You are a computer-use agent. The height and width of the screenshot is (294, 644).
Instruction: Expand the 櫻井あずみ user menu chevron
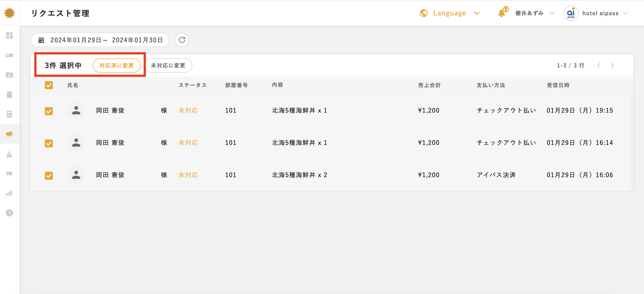click(x=552, y=13)
